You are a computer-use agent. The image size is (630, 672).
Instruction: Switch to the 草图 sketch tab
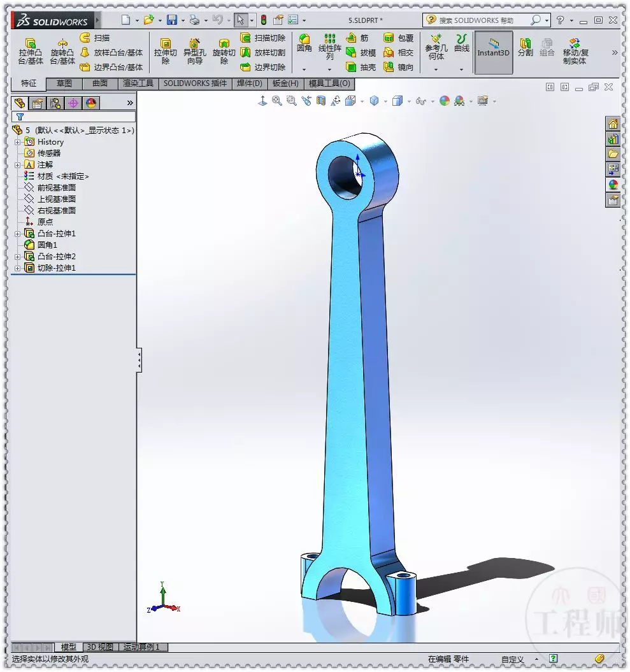click(64, 83)
